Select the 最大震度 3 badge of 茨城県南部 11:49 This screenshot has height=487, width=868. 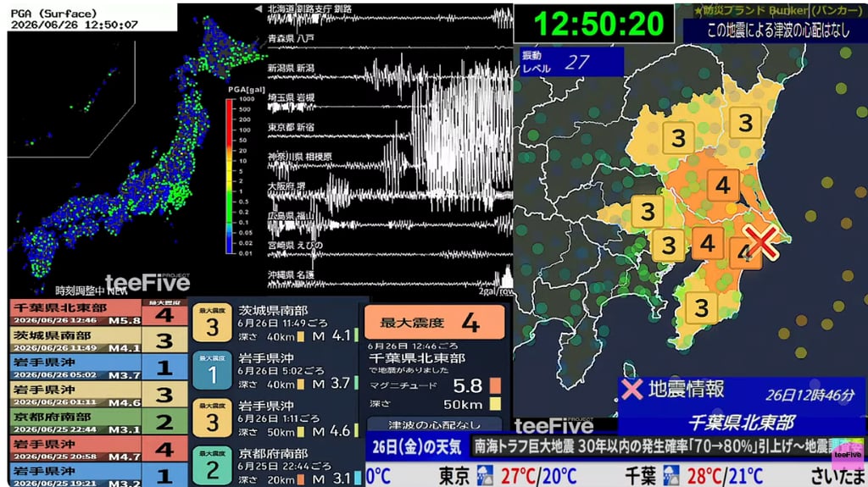click(x=212, y=323)
